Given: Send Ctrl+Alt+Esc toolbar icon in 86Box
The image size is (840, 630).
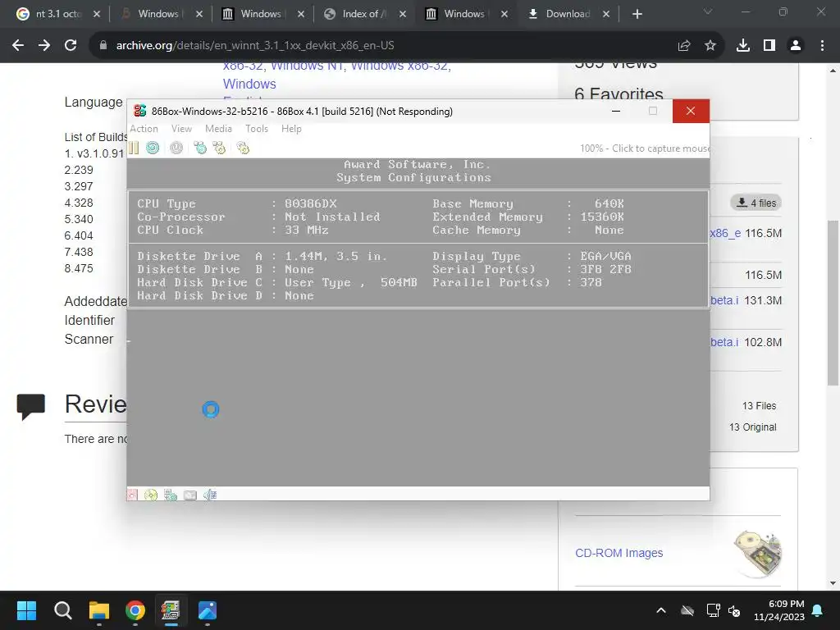Looking at the screenshot, I should (x=219, y=148).
